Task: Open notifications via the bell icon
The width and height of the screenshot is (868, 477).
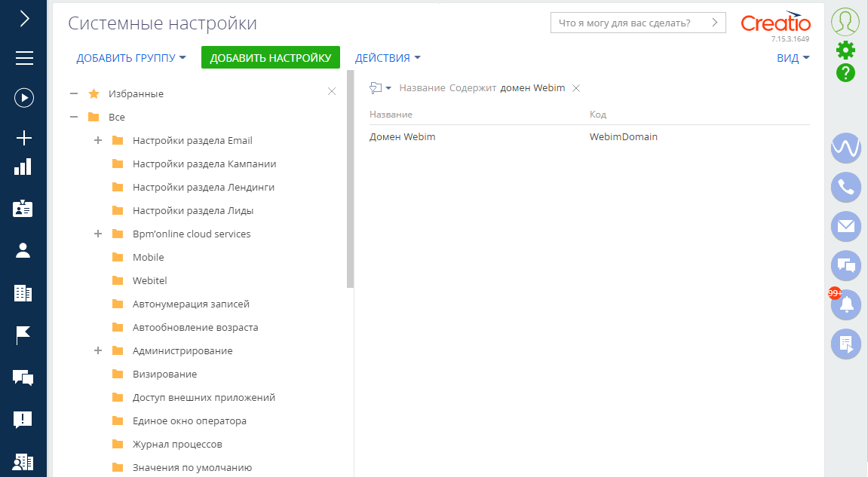Action: click(845, 305)
